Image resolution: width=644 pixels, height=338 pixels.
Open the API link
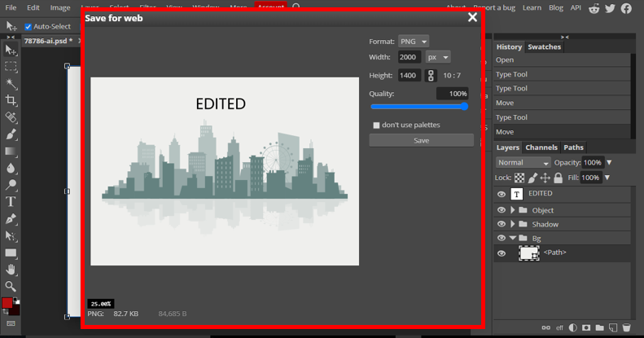point(576,8)
